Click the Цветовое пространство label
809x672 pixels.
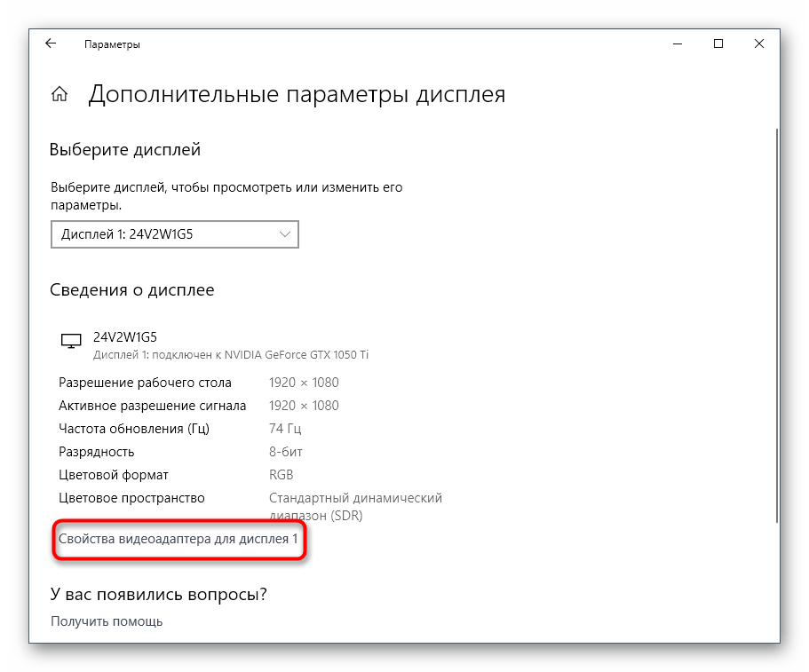[x=131, y=498]
